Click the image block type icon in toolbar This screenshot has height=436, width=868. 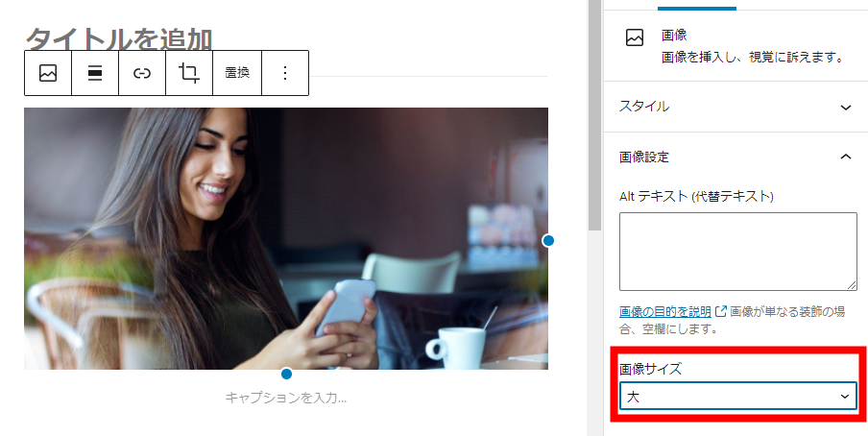(48, 73)
